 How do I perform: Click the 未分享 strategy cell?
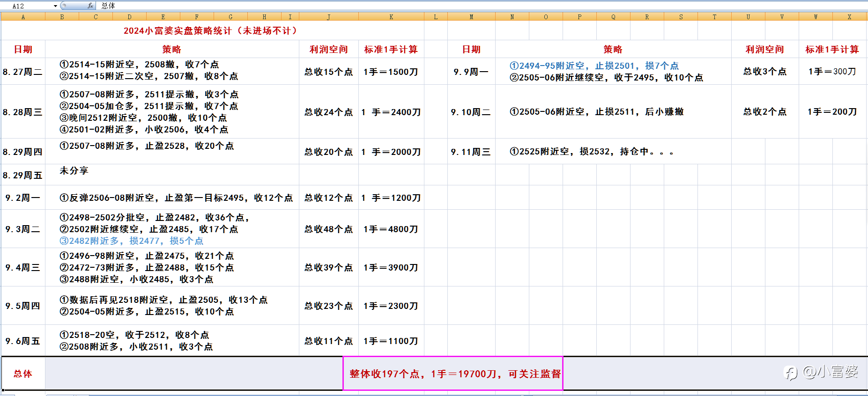[172, 175]
